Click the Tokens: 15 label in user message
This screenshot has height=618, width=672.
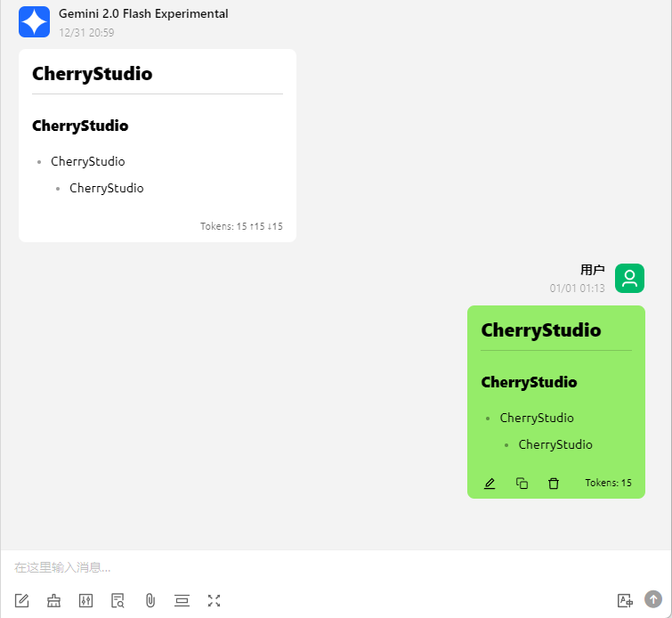(x=608, y=483)
